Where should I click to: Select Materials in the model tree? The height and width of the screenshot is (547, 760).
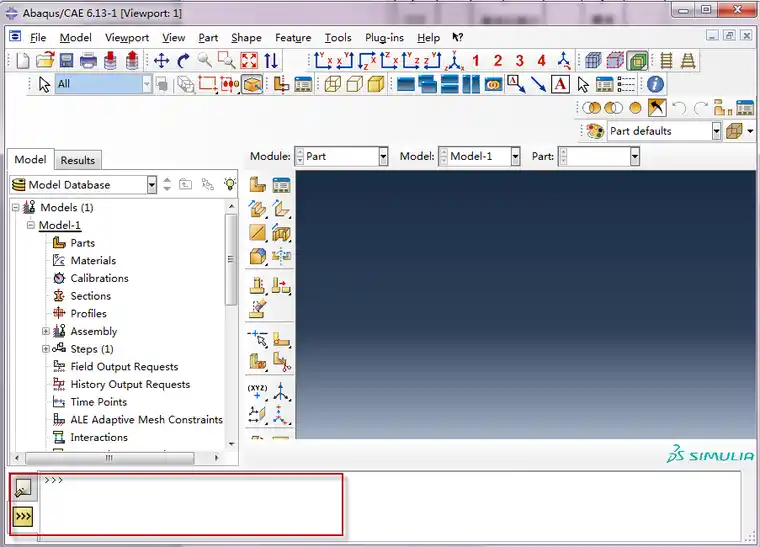point(93,261)
